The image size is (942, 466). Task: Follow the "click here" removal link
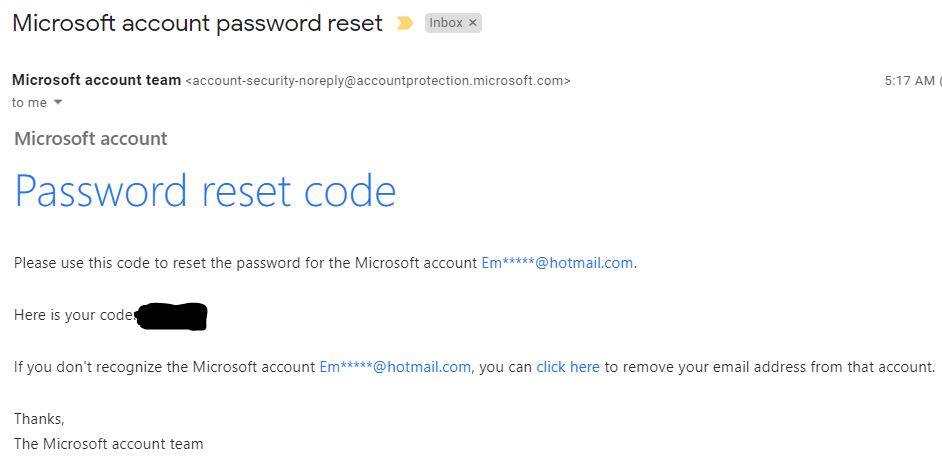568,367
